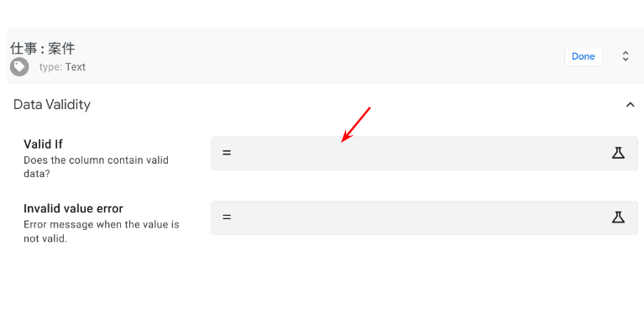
Task: Click the red arrow annotation
Action: [356, 125]
